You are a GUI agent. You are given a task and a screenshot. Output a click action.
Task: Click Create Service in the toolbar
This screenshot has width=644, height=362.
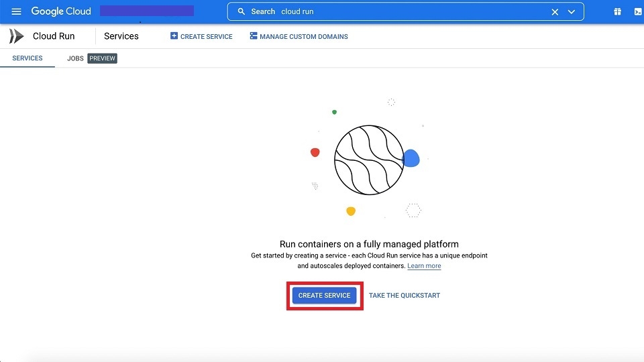[201, 36]
